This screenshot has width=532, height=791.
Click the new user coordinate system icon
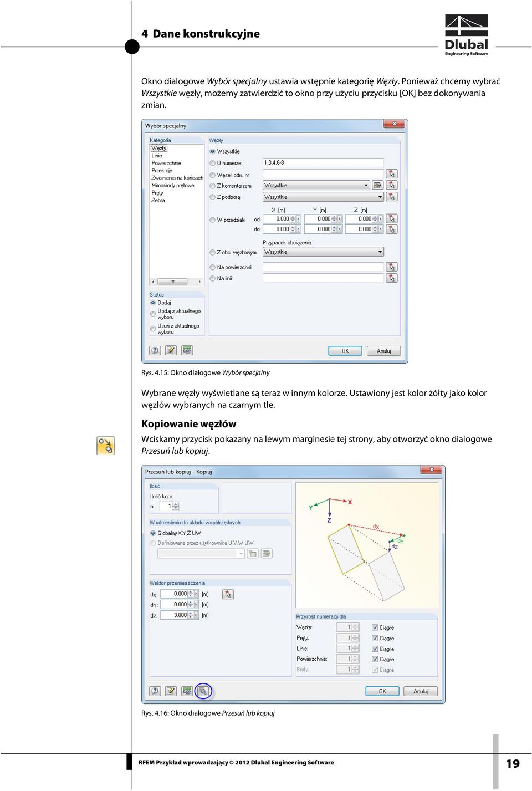coord(253,554)
